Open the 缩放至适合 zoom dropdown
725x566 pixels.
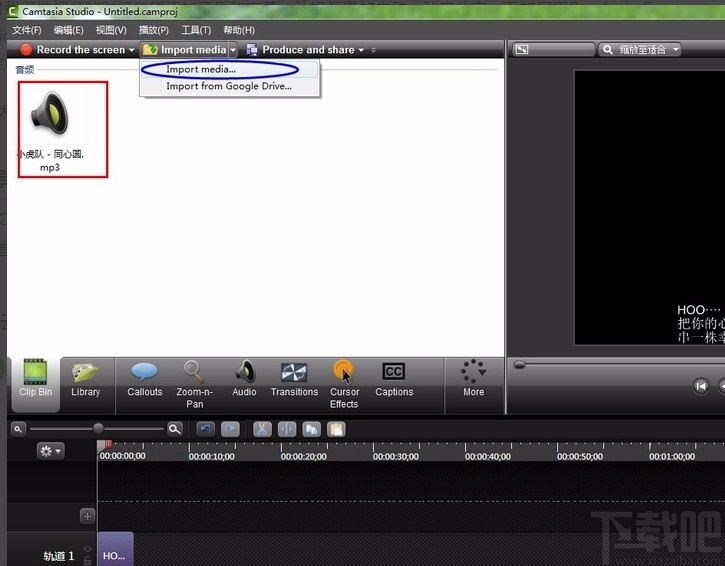(640, 49)
